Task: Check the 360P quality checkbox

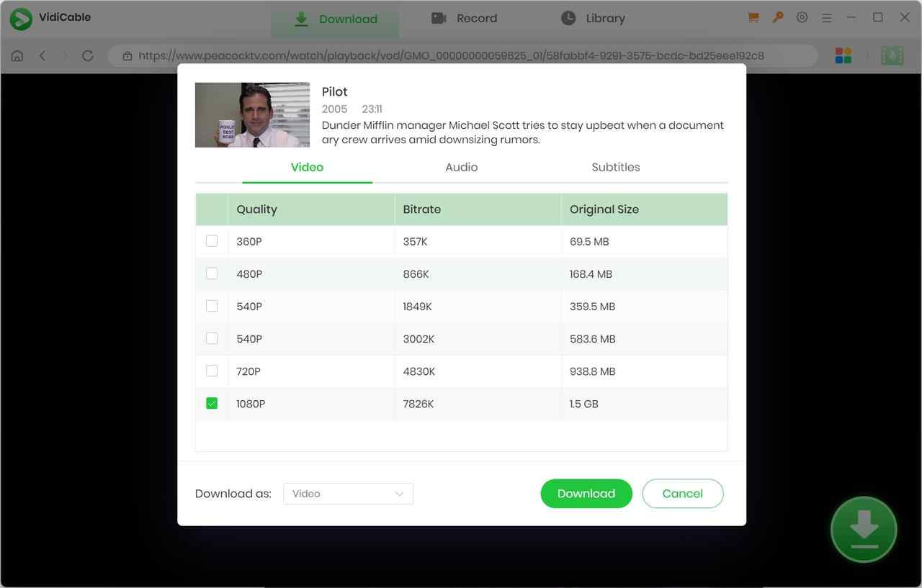Action: pyautogui.click(x=212, y=241)
